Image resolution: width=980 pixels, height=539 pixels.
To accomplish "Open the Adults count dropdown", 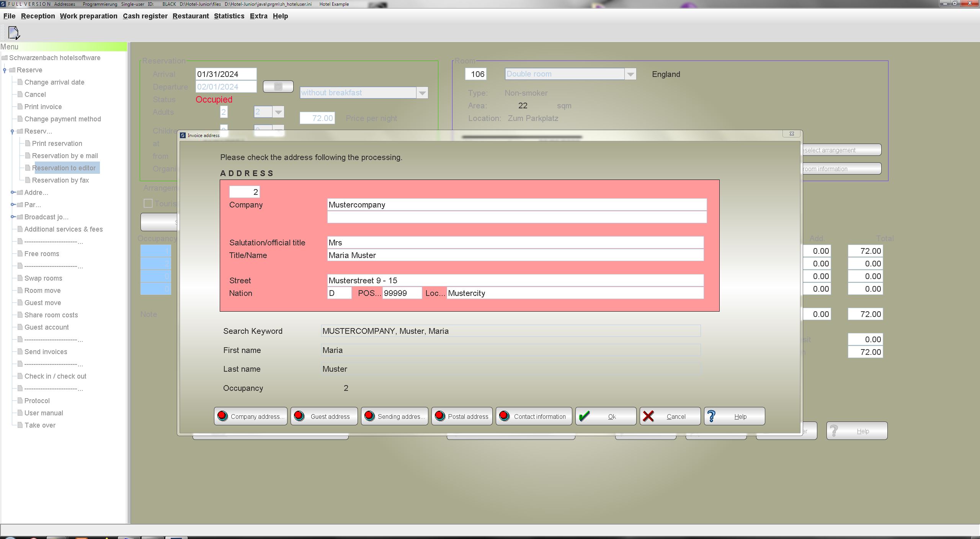I will pos(278,112).
